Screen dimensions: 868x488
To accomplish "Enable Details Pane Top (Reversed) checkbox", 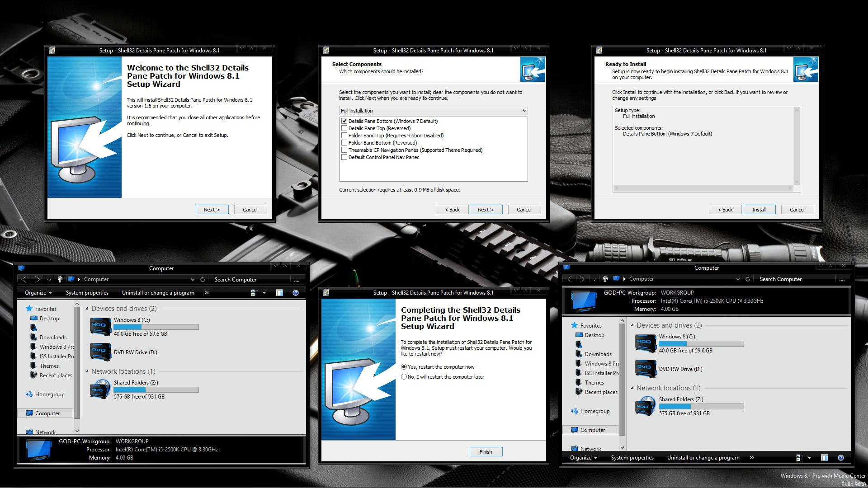I will coord(344,128).
